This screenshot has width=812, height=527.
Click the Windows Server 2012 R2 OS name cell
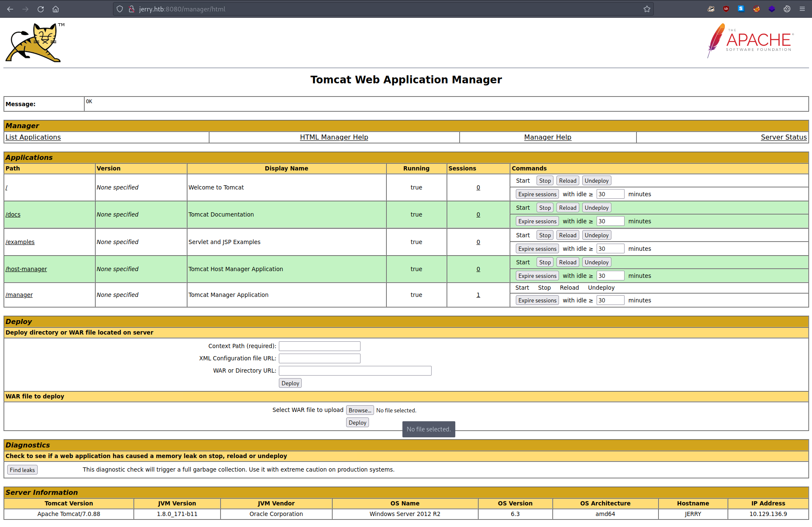point(405,514)
